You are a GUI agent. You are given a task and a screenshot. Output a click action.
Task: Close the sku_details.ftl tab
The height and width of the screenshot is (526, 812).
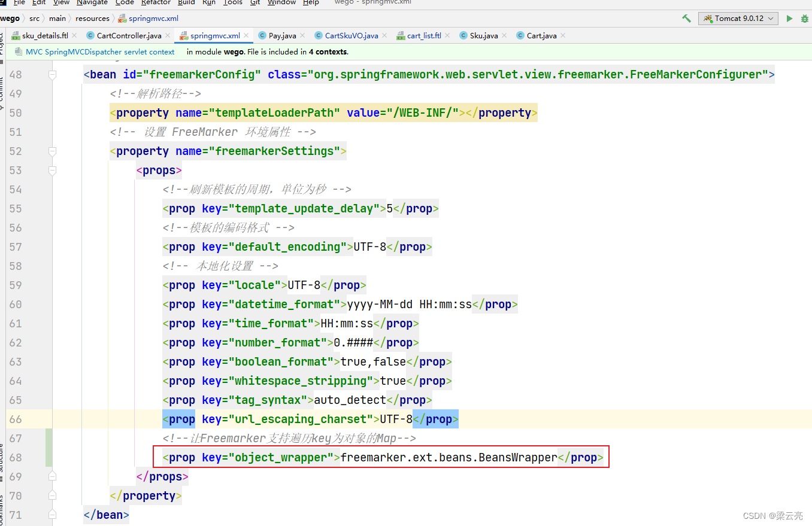[x=74, y=36]
